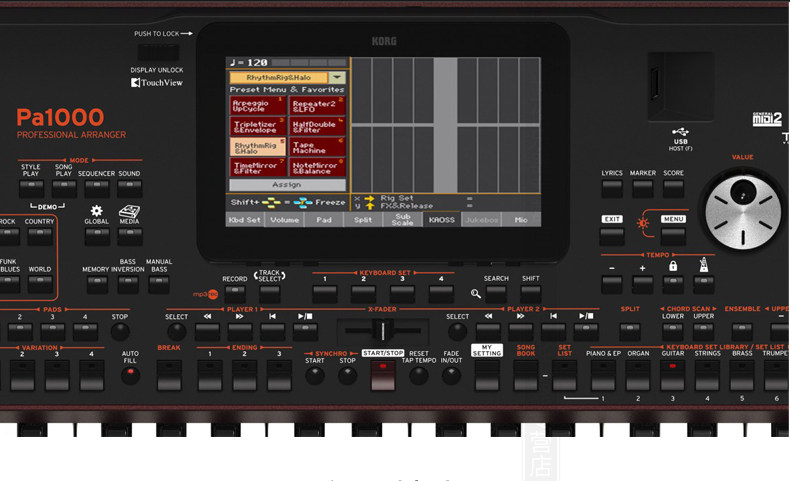The height and width of the screenshot is (481, 790).
Task: Click the Menu button
Action: [673, 236]
